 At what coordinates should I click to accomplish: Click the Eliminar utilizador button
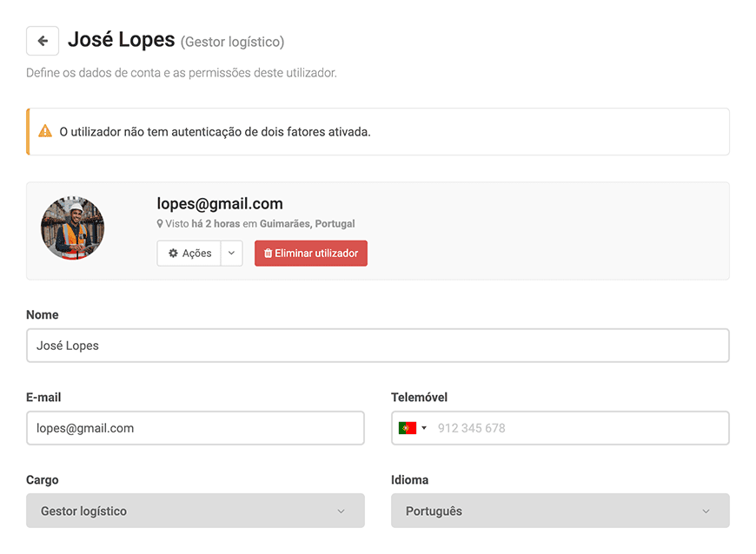[311, 253]
